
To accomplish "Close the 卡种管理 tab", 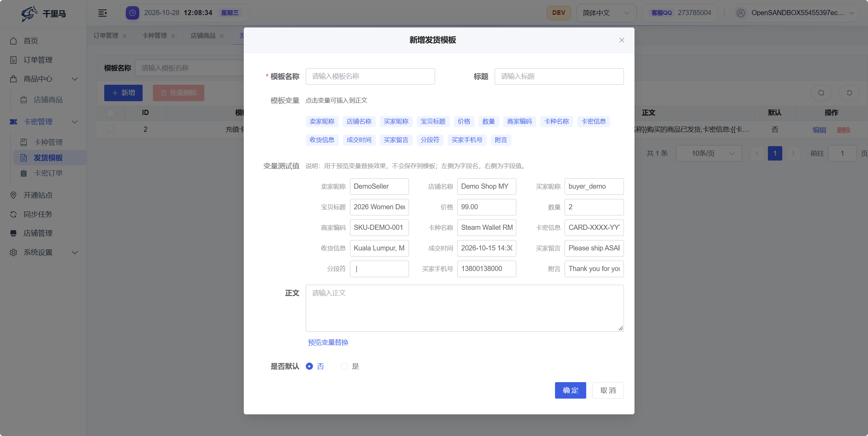I will click(173, 36).
